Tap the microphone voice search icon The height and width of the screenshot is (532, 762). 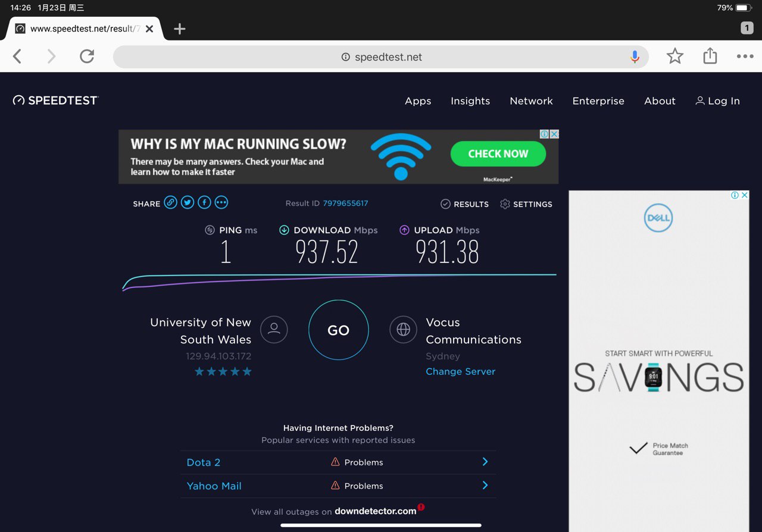635,57
